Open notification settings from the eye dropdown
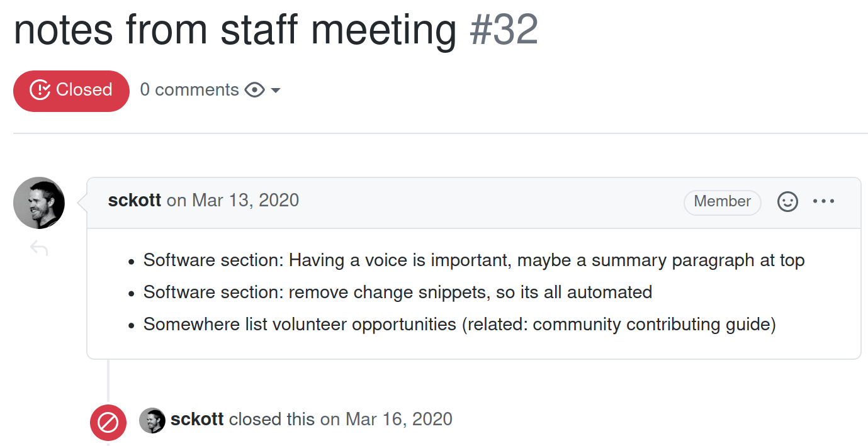The height and width of the screenshot is (446, 868). click(276, 91)
